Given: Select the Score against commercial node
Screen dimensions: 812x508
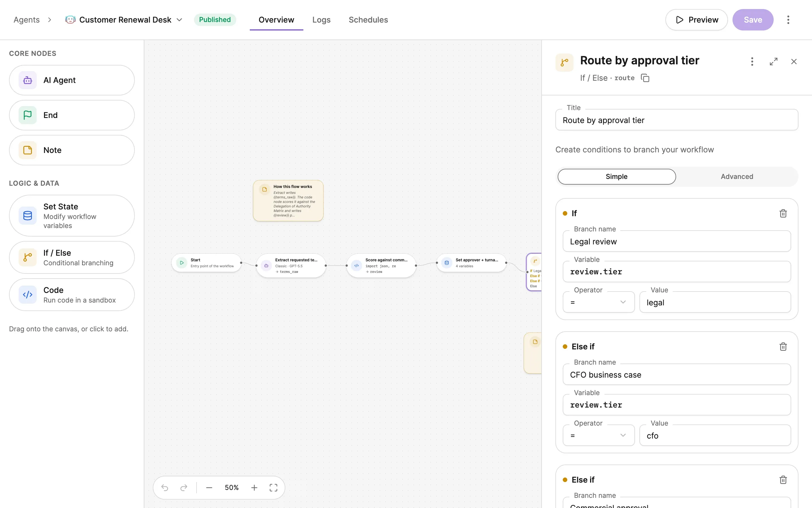Looking at the screenshot, I should pos(381,265).
